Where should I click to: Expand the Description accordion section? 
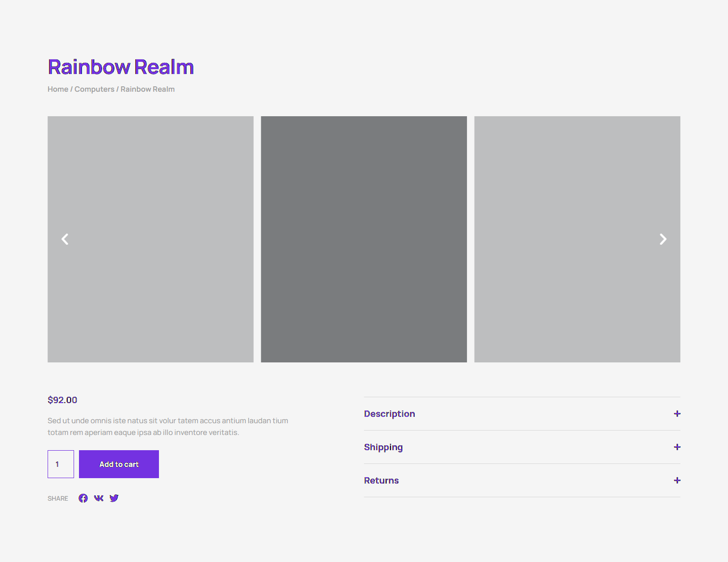click(x=390, y=414)
